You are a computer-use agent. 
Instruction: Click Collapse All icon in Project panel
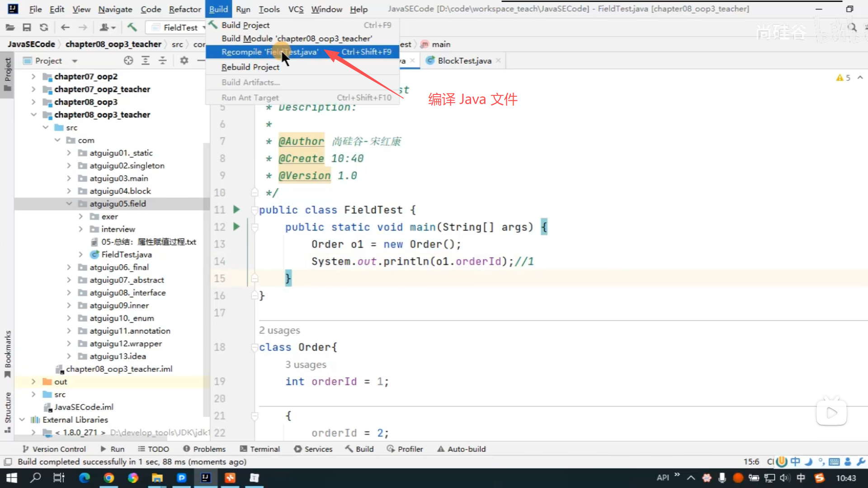coord(162,61)
